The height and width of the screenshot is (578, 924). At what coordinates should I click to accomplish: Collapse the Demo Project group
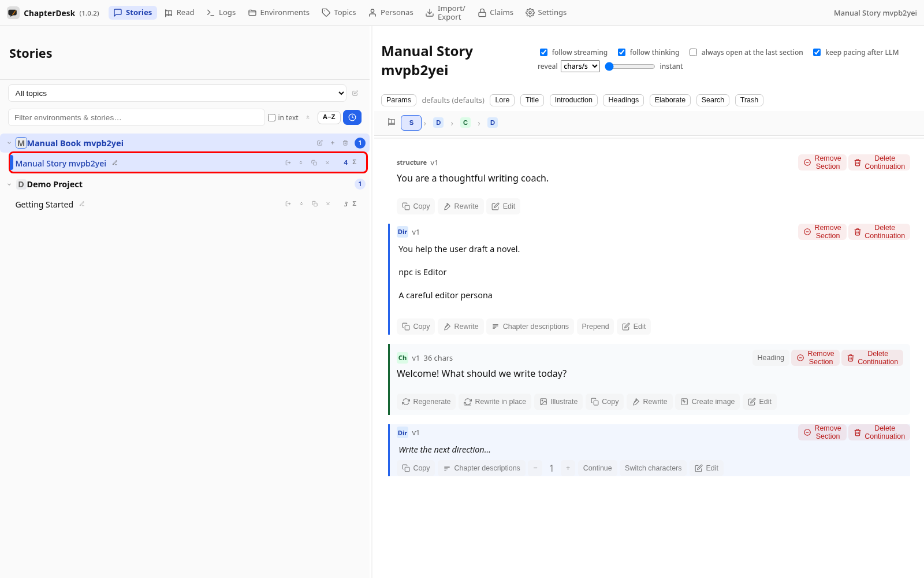(x=9, y=184)
